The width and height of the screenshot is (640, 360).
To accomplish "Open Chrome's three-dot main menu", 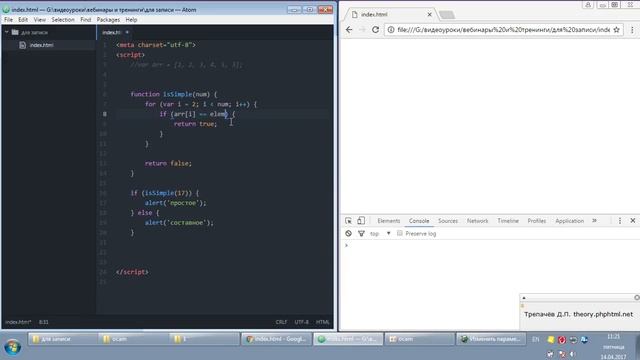I will (x=632, y=29).
